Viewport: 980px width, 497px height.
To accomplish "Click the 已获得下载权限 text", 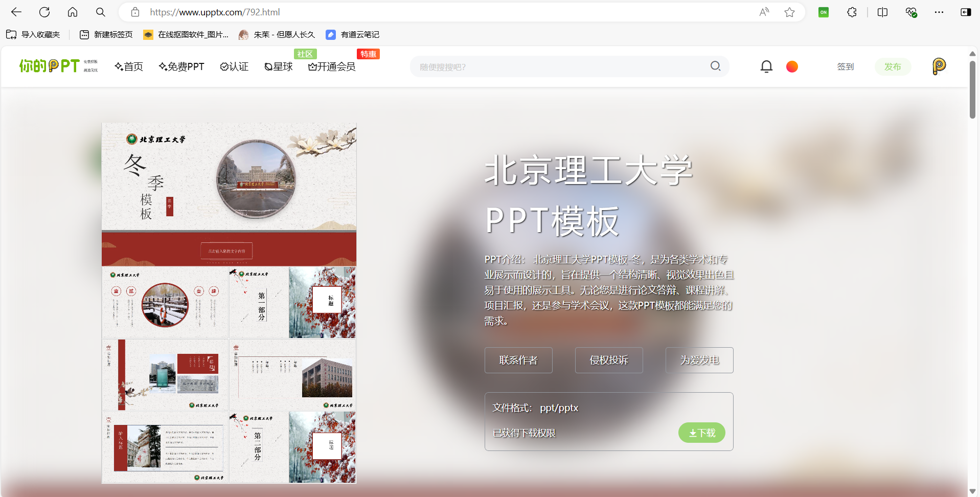I will (x=524, y=433).
